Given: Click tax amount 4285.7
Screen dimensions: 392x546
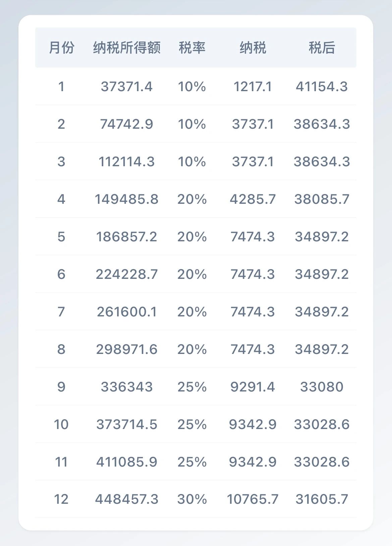Looking at the screenshot, I should coord(253,199).
